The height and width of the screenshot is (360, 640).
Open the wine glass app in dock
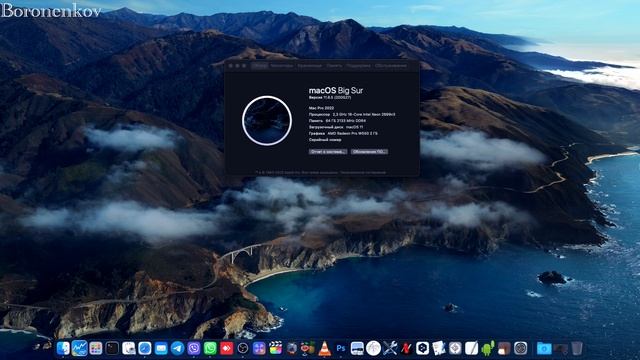(x=308, y=348)
